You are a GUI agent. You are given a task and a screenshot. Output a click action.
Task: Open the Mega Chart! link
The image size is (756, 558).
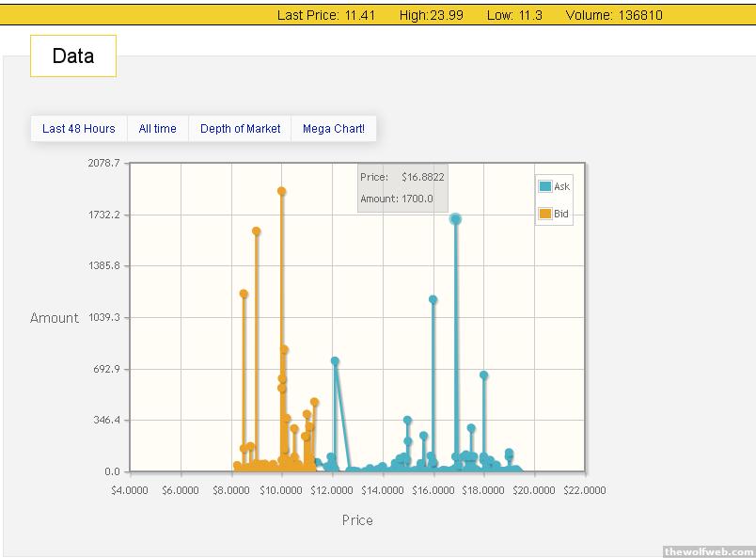pyautogui.click(x=334, y=129)
